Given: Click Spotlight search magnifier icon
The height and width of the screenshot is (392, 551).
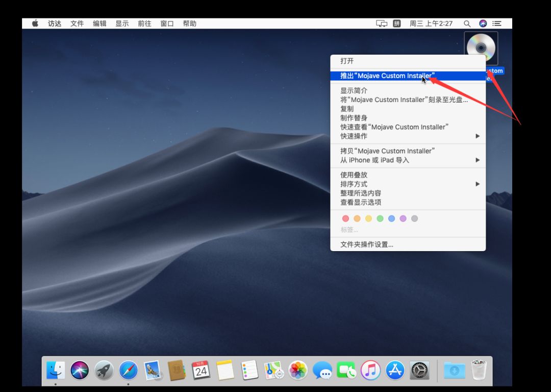Looking at the screenshot, I should pos(467,23).
